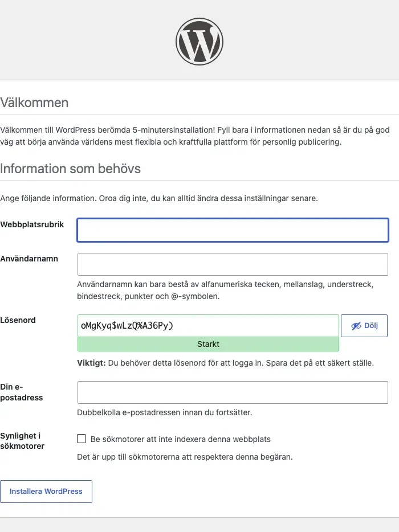Click 'Det är upp till sökmotorerna' note
The image size is (399, 532).
[185, 457]
